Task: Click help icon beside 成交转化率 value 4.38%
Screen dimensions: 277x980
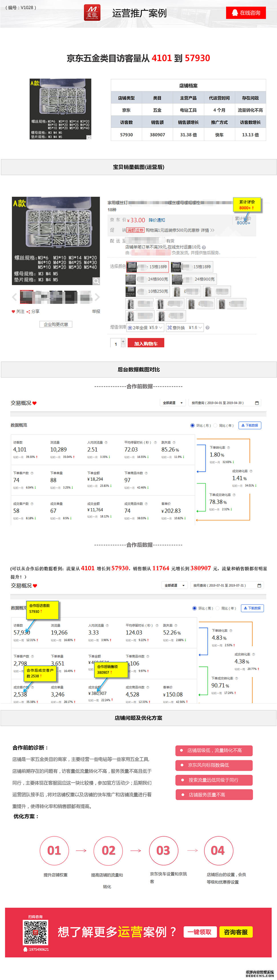Action: pyautogui.click(x=254, y=654)
